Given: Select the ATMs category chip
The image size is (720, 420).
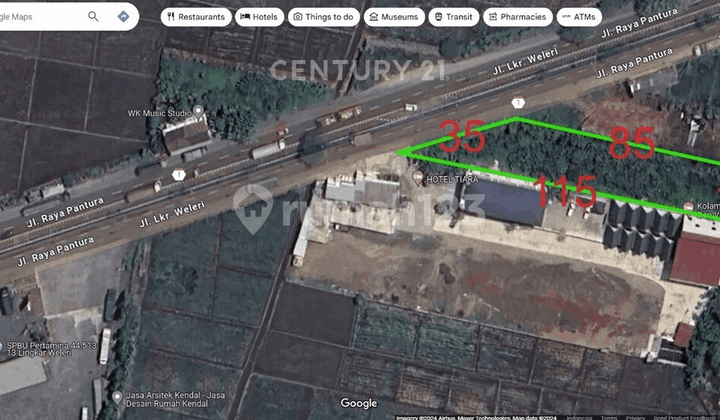Looking at the screenshot, I should point(579,17).
